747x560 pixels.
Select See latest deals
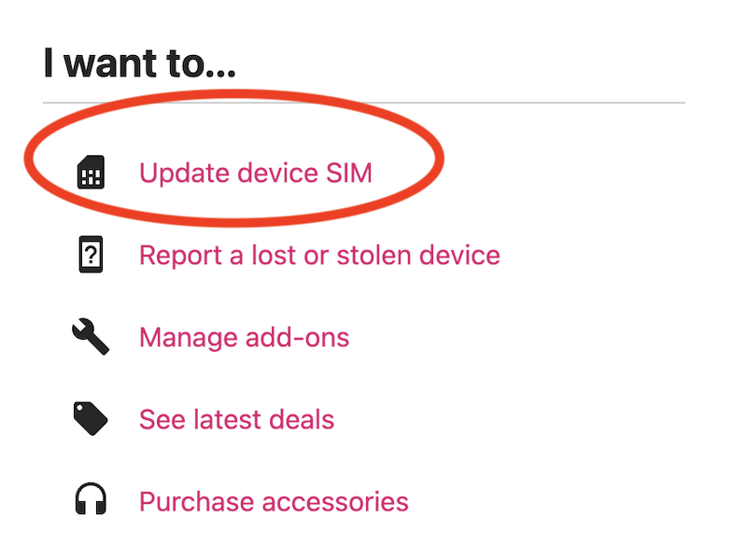coord(236,419)
